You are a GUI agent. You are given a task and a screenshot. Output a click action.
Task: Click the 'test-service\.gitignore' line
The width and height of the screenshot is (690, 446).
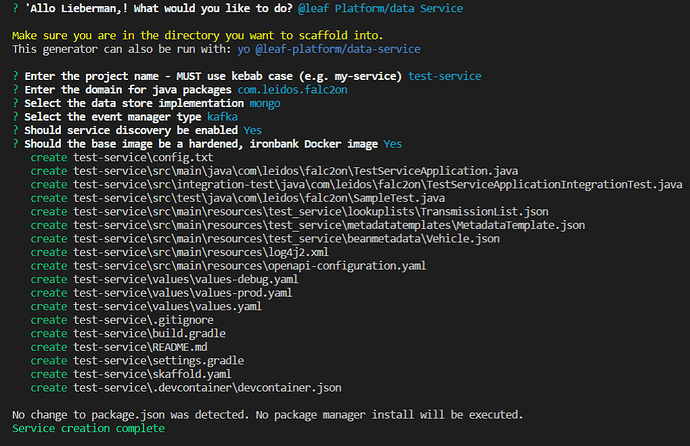point(143,320)
